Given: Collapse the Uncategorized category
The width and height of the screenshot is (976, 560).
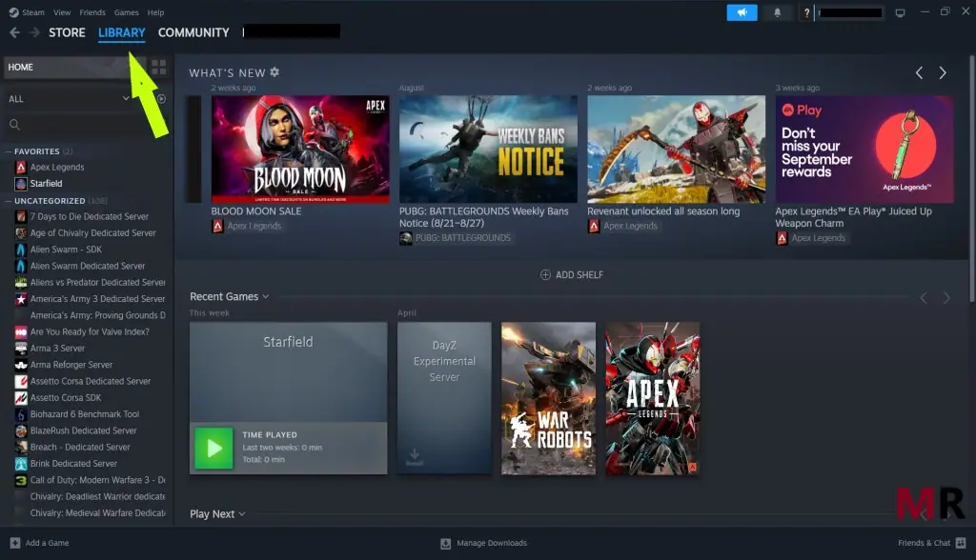Looking at the screenshot, I should tap(9, 201).
